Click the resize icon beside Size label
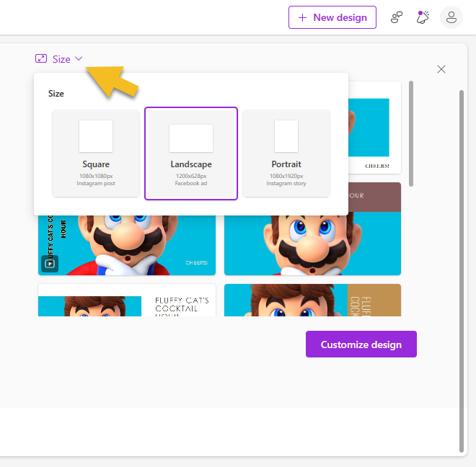The image size is (476, 467). point(41,59)
